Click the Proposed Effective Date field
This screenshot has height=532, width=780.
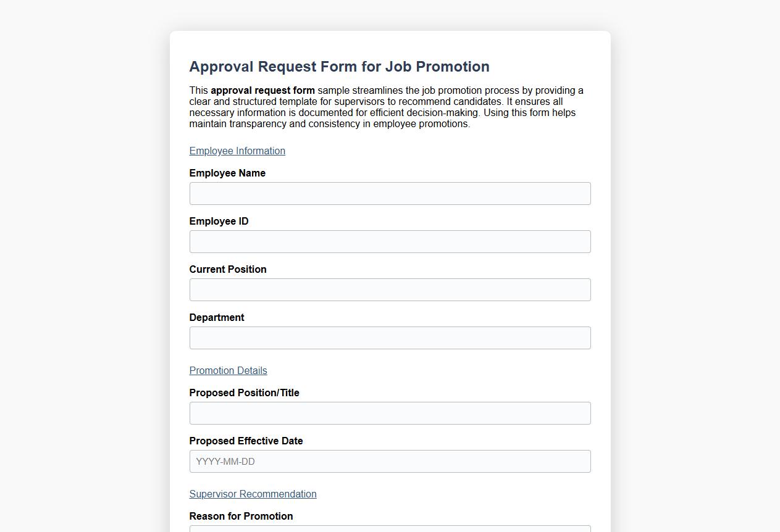(x=390, y=461)
